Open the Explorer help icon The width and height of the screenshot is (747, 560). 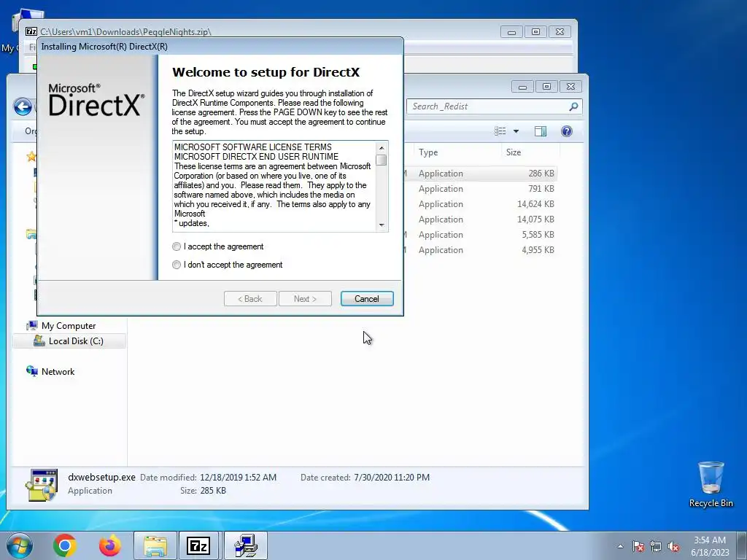(566, 131)
